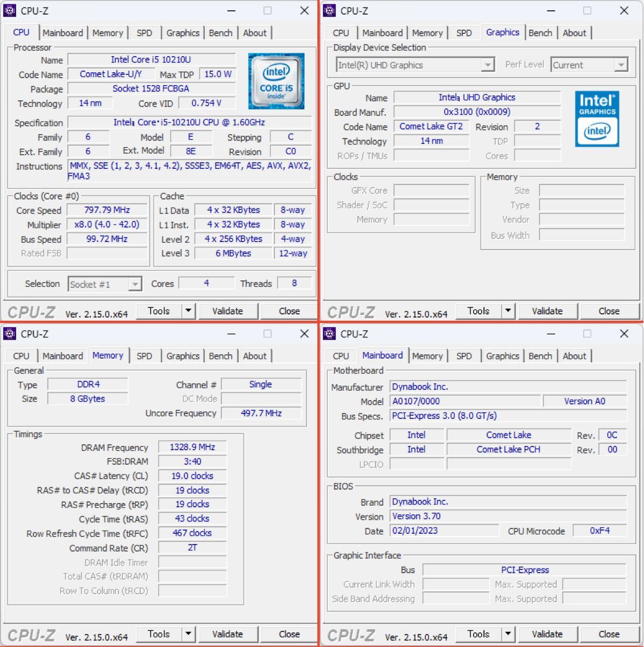Click the Level 3 cache value "6 MBytes"
This screenshot has height=647, width=644.
(x=233, y=253)
